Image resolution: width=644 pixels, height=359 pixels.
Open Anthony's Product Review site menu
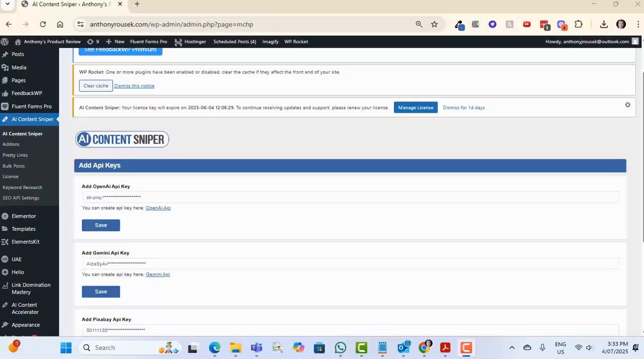(x=48, y=42)
